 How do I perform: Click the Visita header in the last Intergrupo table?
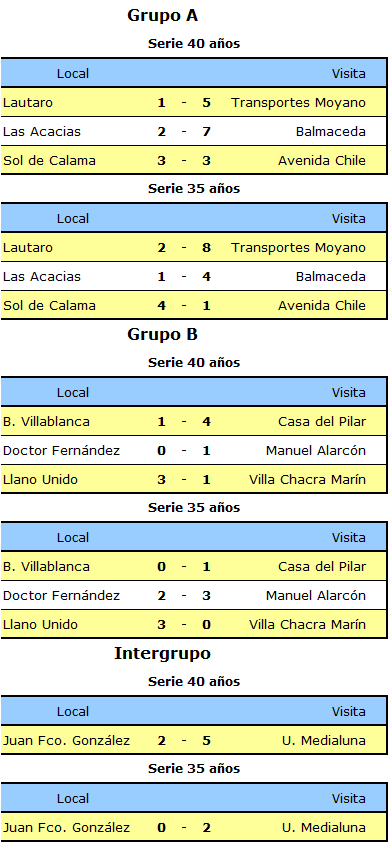pos(349,799)
